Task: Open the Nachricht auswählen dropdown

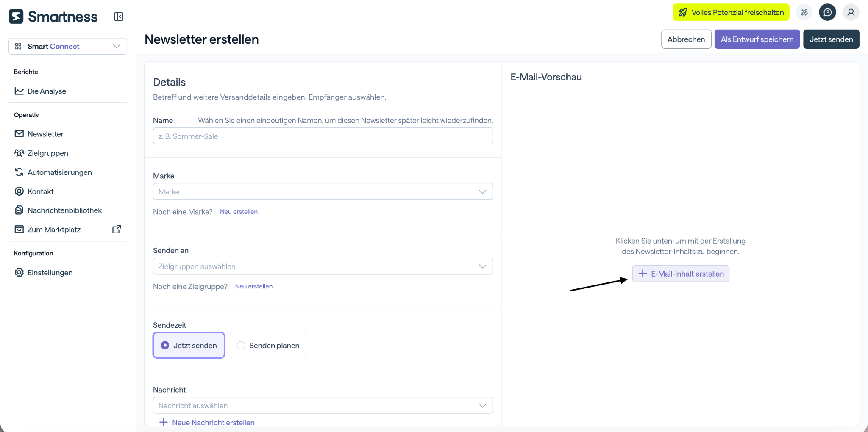Action: point(323,405)
